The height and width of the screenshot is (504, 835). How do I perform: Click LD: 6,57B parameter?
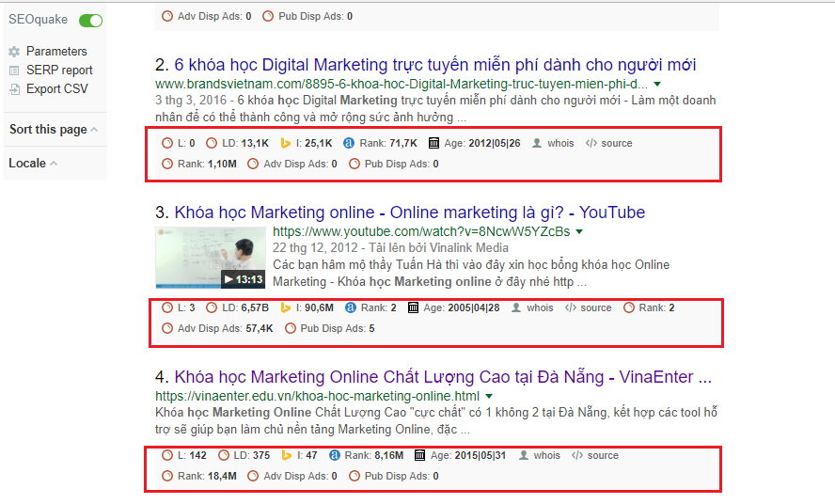tap(238, 307)
